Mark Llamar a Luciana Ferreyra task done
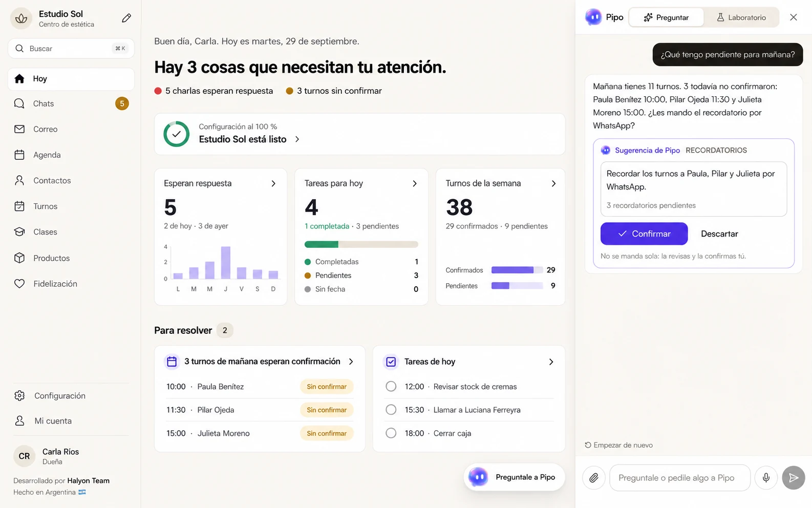The image size is (812, 508). pyautogui.click(x=391, y=410)
